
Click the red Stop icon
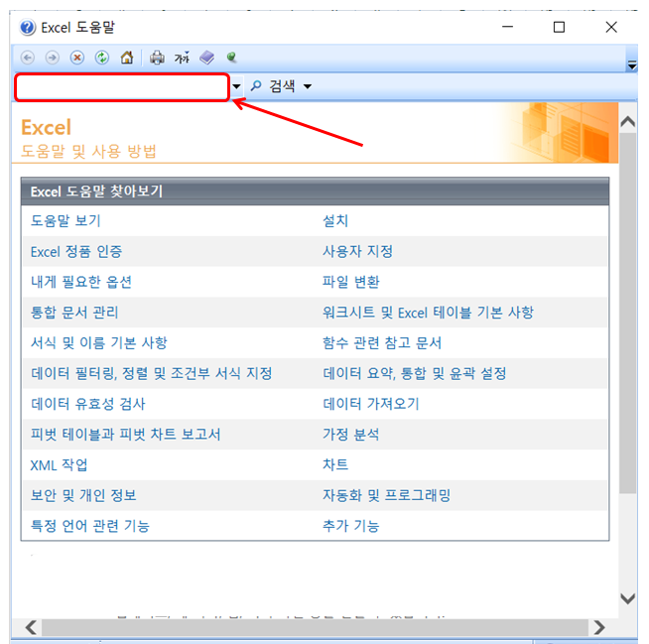coord(77,58)
